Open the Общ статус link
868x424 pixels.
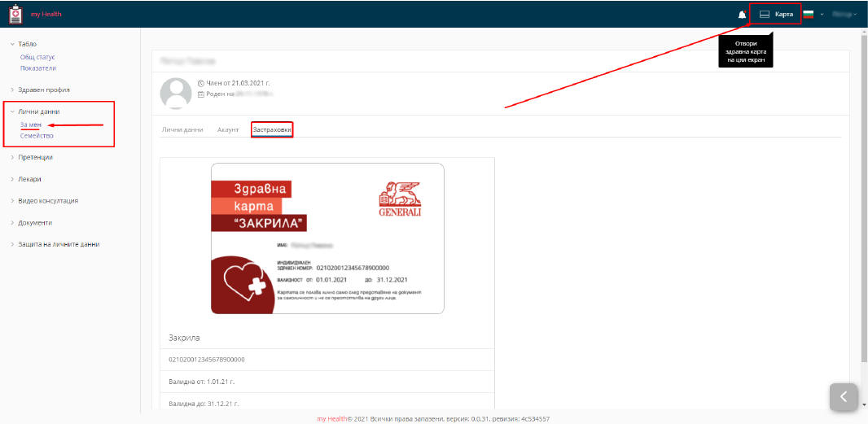coord(37,57)
